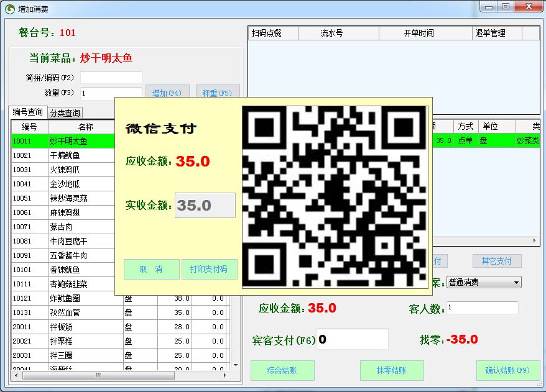Image resolution: width=546 pixels, height=392 pixels.
Task: Select dish row 10071 蒙古肉
Action: pos(63,227)
